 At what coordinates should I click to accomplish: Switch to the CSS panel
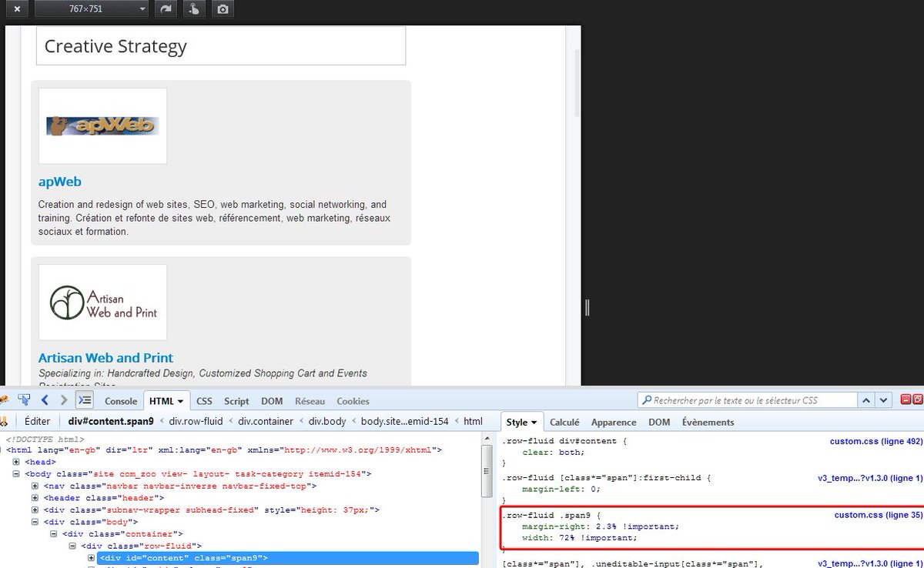coord(204,401)
